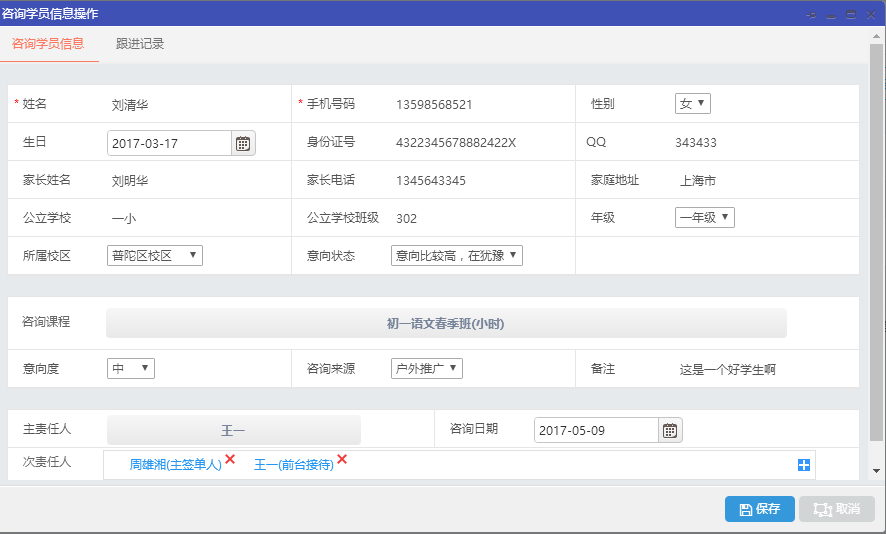Add a secondary responsible person with the plus icon

click(804, 464)
